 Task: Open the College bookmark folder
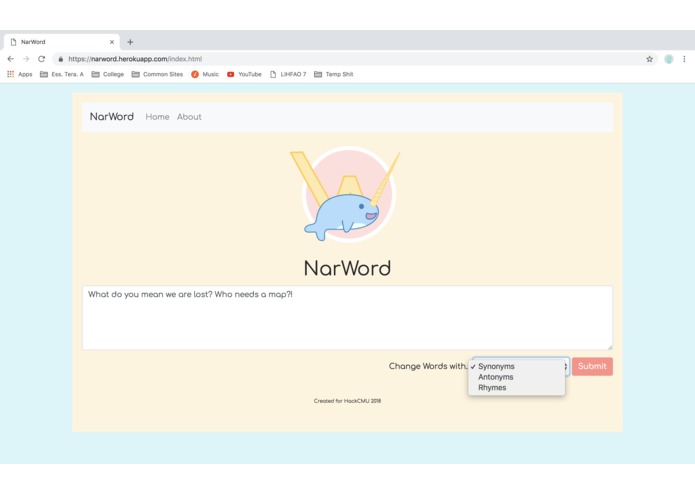tap(108, 74)
